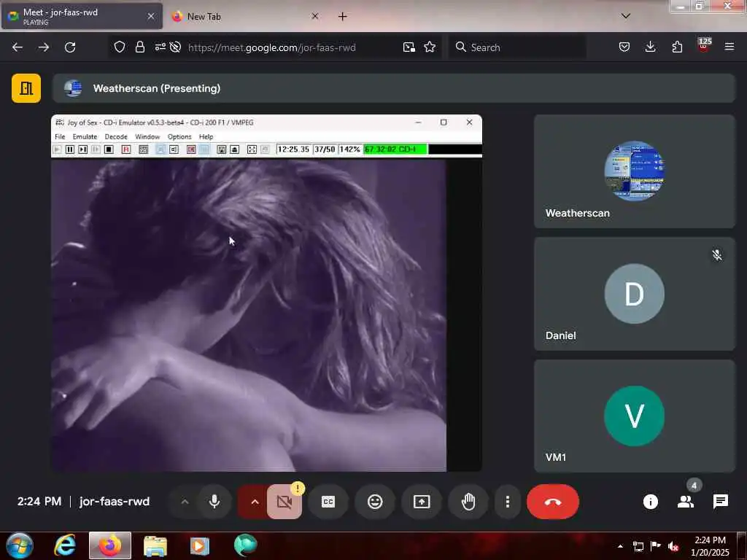Show participants people icon
The image size is (747, 560).
686,502
